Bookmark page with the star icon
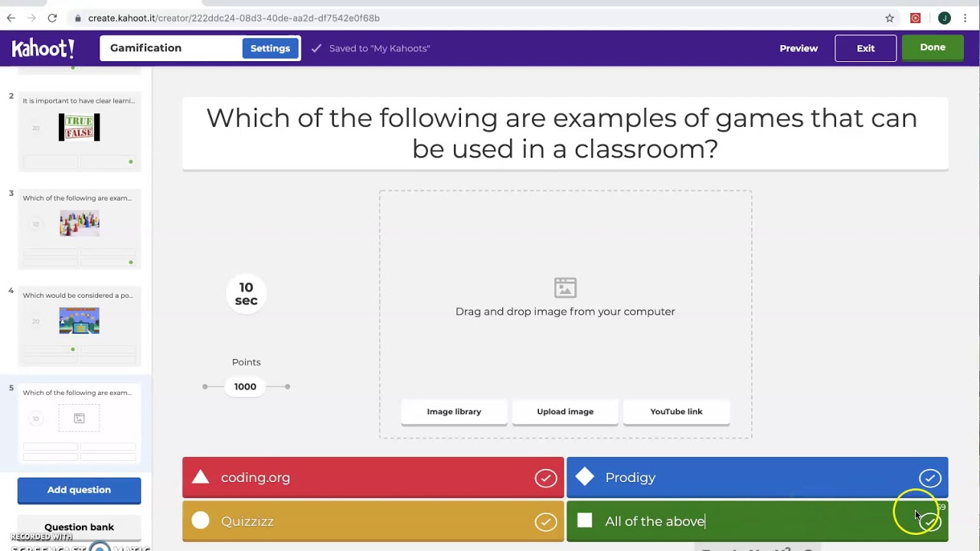 890,18
